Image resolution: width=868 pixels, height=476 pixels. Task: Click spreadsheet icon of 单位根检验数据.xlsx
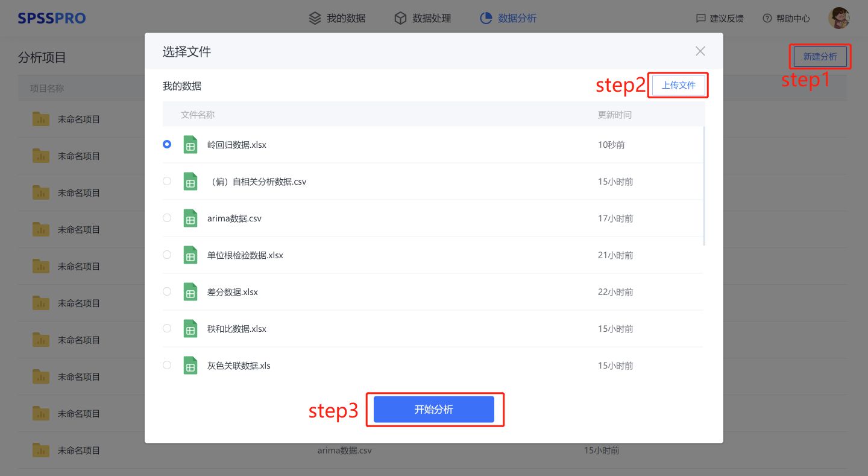tap(190, 255)
